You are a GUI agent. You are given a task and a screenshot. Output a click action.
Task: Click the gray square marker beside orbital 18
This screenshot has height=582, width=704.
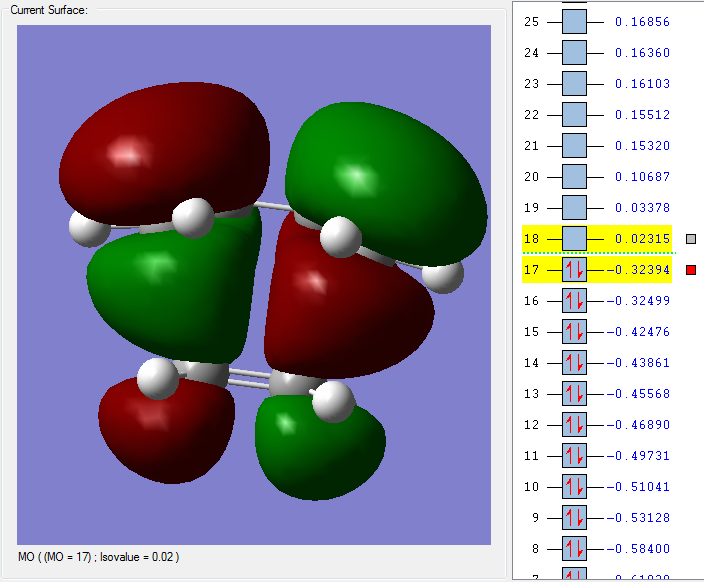click(690, 239)
